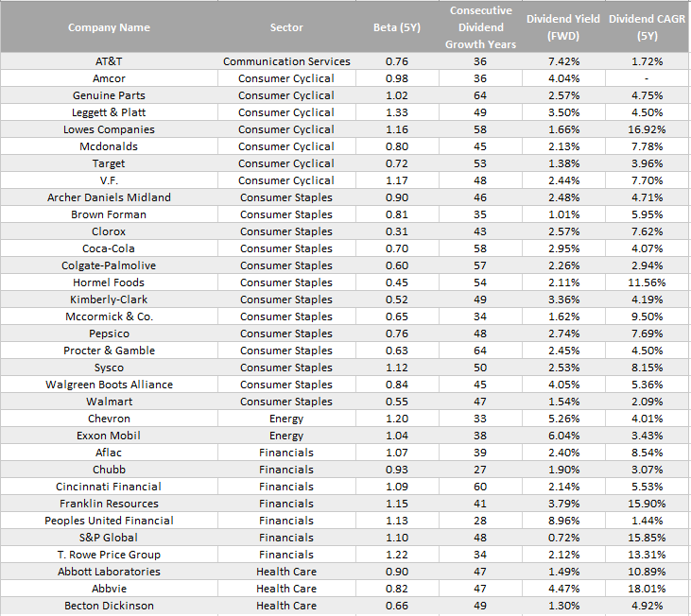Select the AT&T company cell
The image size is (691, 616).
[x=109, y=61]
